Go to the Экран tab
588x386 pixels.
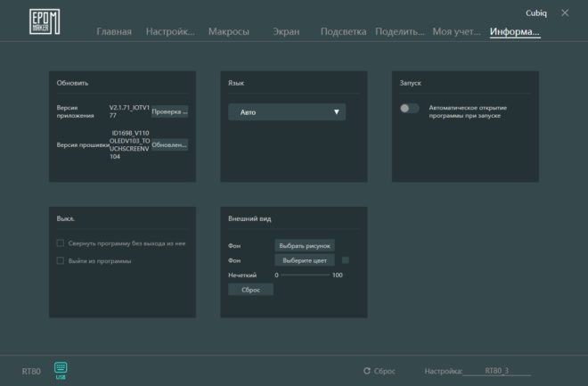286,31
